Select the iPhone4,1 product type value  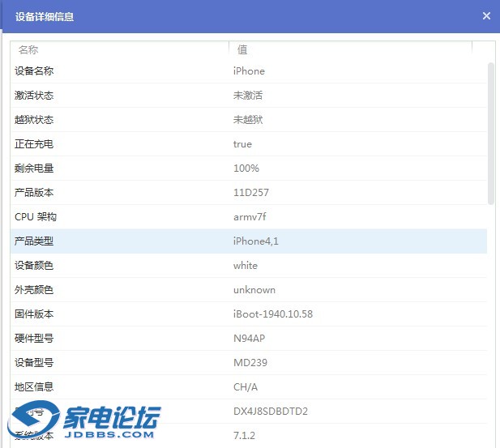[256, 241]
